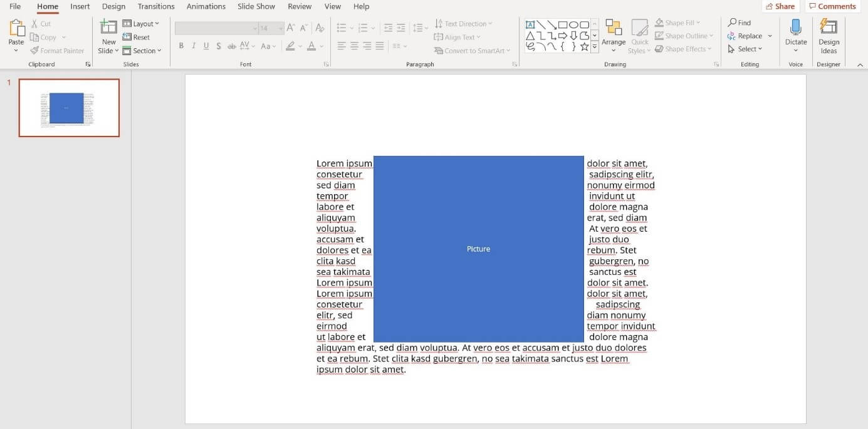
Task: Toggle bold formatting
Action: pyautogui.click(x=181, y=46)
